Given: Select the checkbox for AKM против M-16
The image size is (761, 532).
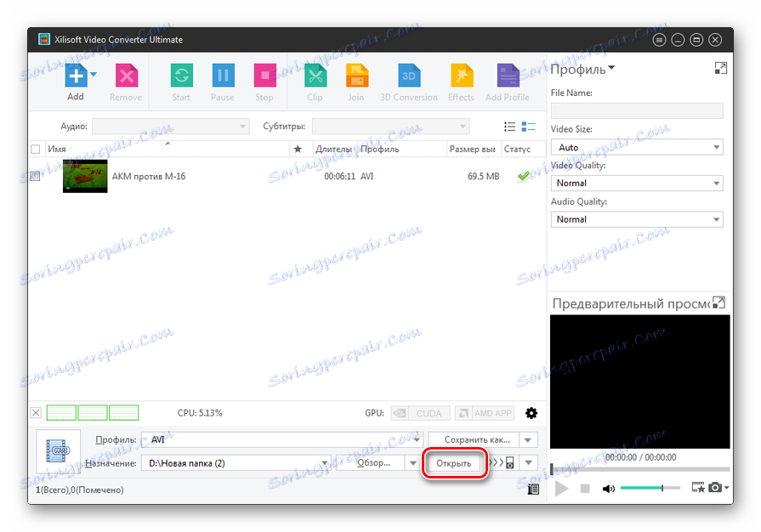Looking at the screenshot, I should [x=37, y=176].
